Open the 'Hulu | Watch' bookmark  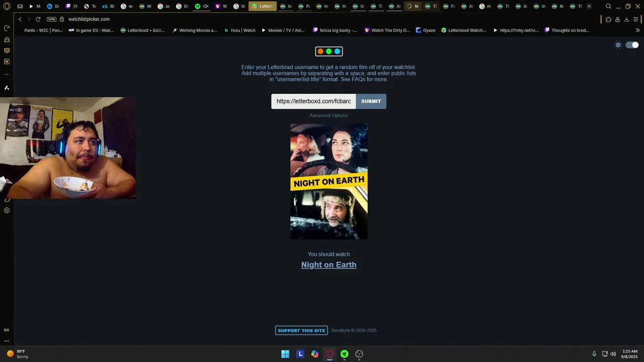(239, 30)
